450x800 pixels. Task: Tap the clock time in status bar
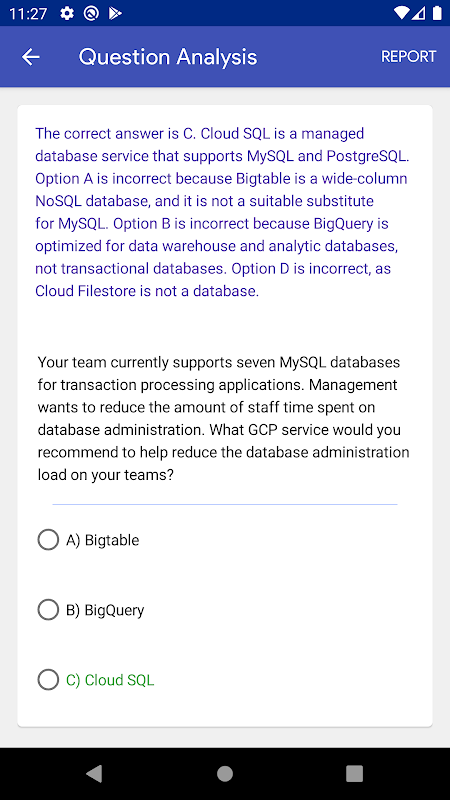pos(28,13)
